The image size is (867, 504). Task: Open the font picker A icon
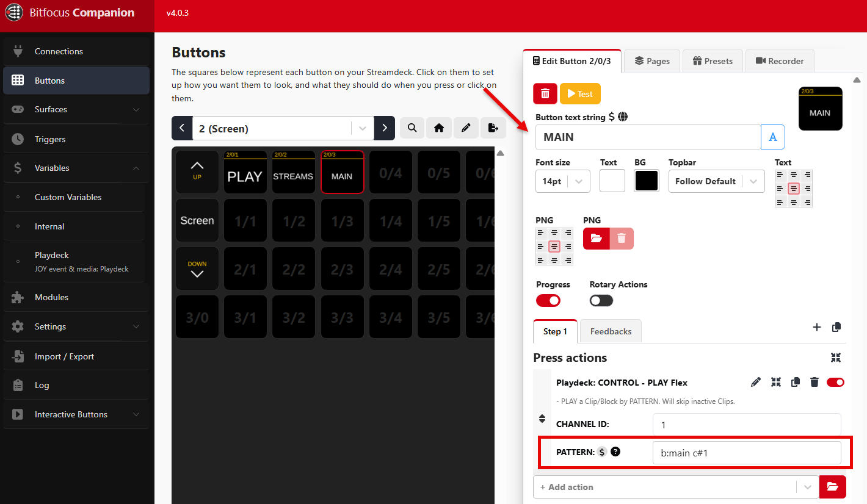(772, 137)
